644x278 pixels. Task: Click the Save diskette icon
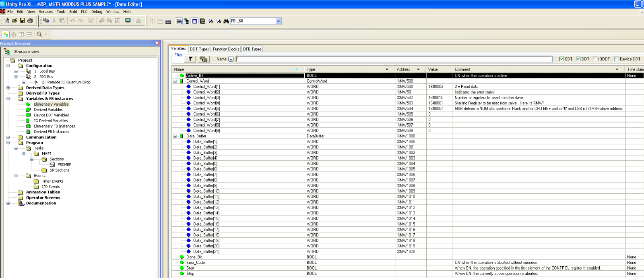22,21
